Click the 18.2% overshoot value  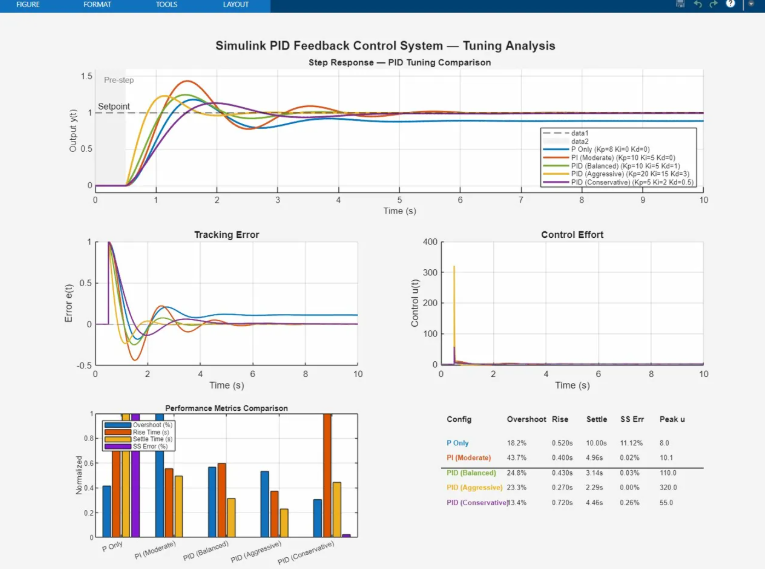click(517, 443)
